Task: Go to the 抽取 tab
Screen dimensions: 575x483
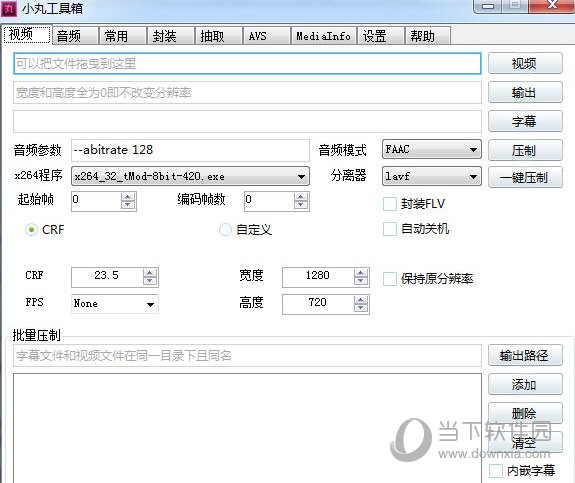Action: [x=219, y=36]
